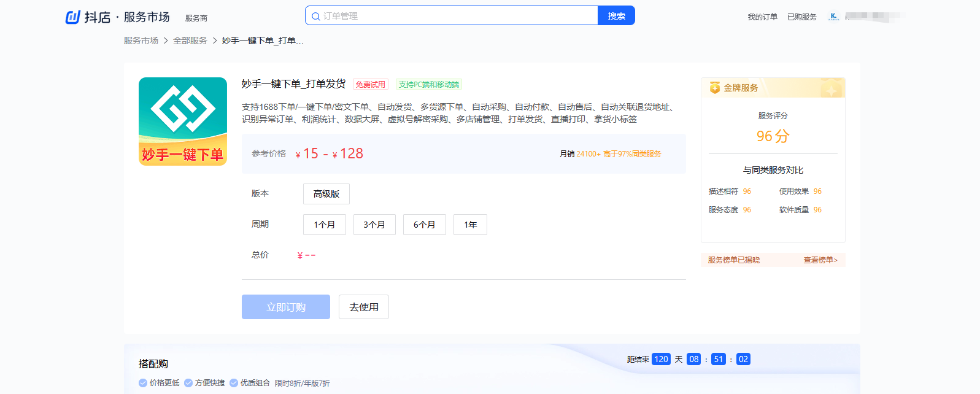The image size is (980, 394).
Task: Click the user avatar icon in the header
Action: (833, 17)
